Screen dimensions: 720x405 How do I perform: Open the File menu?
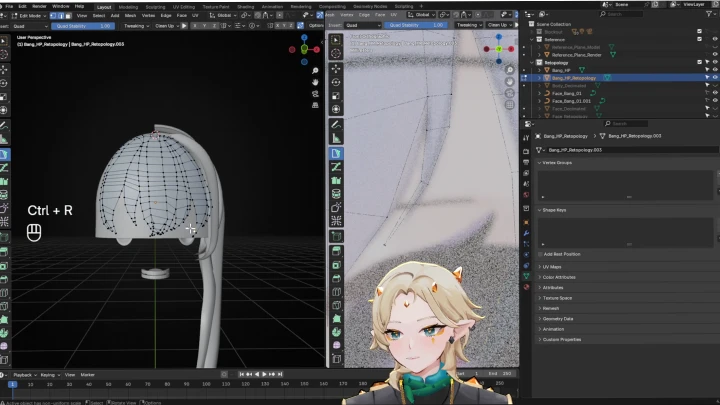(x=9, y=6)
